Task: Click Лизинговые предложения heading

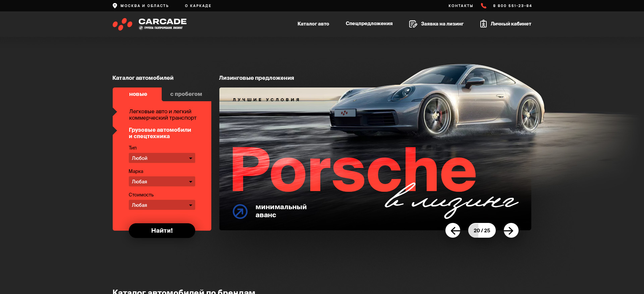Action: click(257, 78)
